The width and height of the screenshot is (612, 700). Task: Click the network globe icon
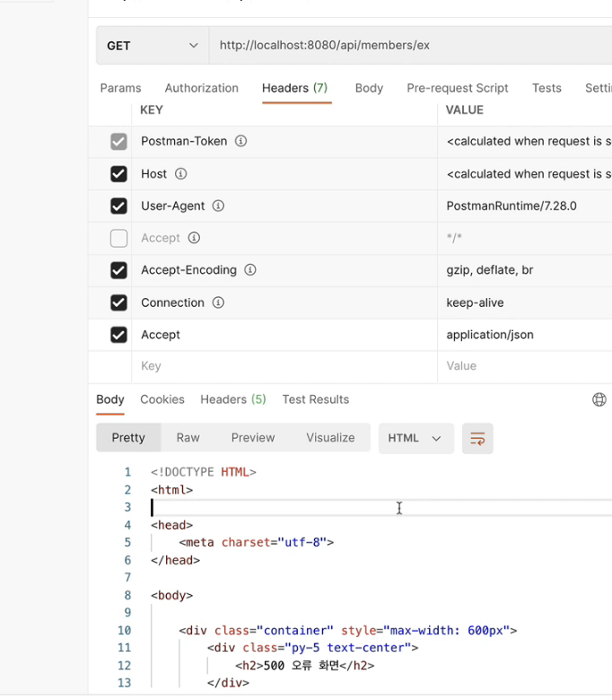click(599, 399)
